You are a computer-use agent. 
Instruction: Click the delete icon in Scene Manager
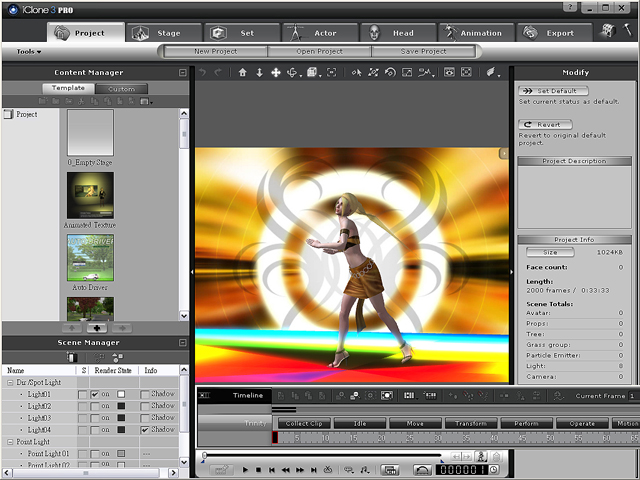[x=73, y=357]
